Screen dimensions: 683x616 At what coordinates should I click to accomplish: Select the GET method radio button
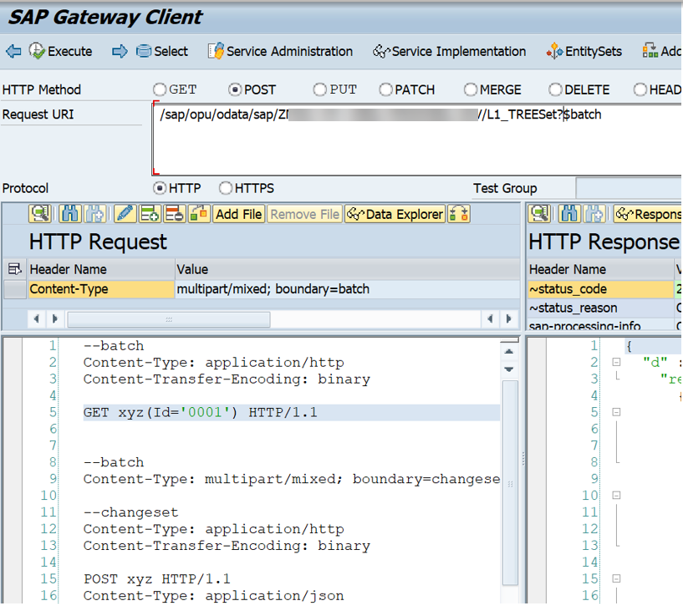tap(160, 89)
